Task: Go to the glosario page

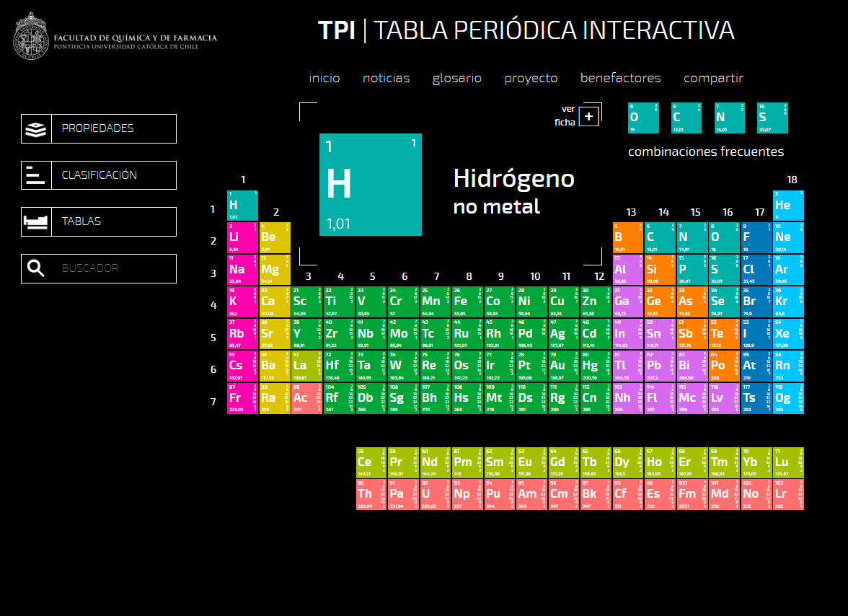Action: pyautogui.click(x=456, y=78)
